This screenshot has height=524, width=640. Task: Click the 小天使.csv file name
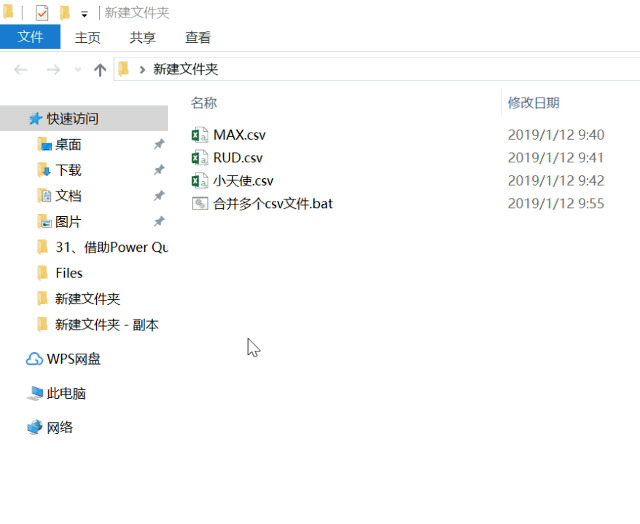coord(243,180)
